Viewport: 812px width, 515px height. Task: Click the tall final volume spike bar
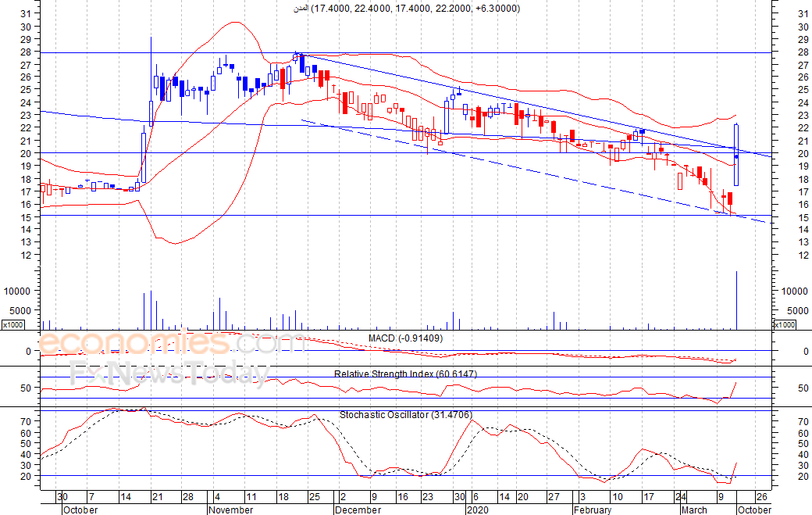(x=736, y=301)
